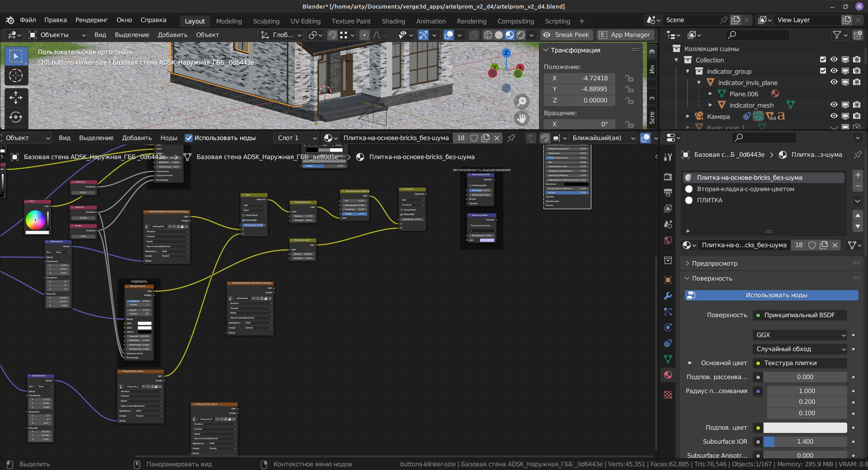The height and width of the screenshot is (470, 868).
Task: Expand the 'Основной цвет' input arrow
Action: pos(690,363)
